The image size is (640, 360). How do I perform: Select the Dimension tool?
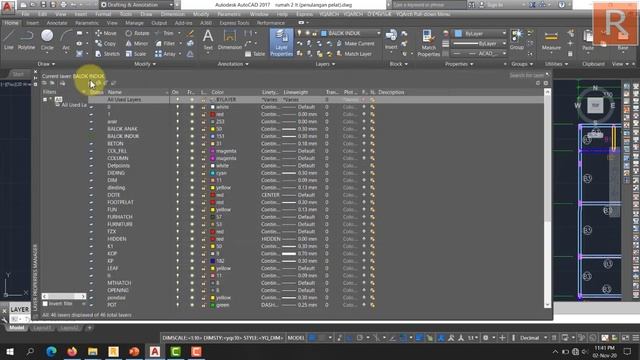pos(230,40)
